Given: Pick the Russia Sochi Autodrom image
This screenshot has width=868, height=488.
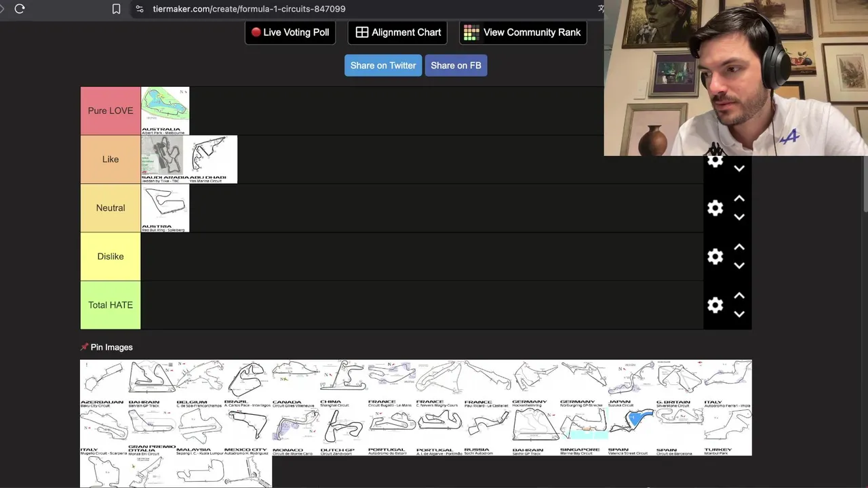Looking at the screenshot, I should click(x=488, y=432).
